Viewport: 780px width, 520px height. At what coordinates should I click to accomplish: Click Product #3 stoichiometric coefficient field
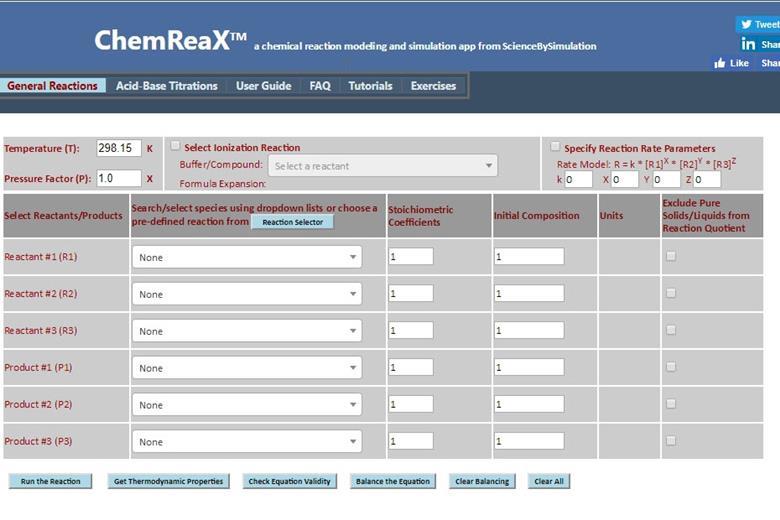(x=411, y=440)
